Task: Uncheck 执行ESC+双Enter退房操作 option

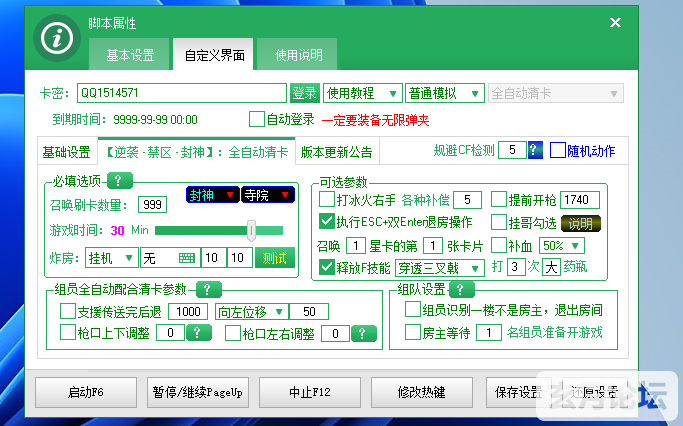Action: (x=327, y=222)
